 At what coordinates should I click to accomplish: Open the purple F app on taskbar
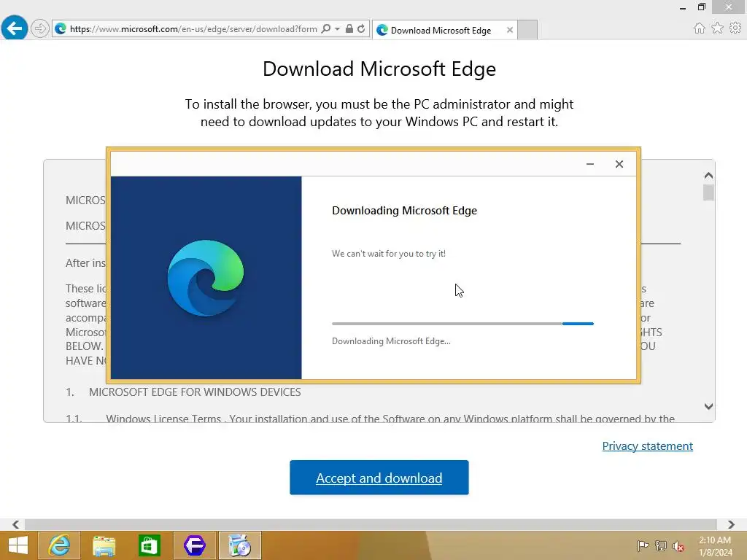click(194, 545)
